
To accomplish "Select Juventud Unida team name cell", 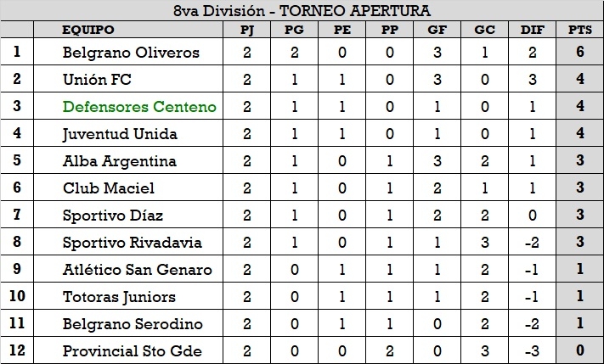I will pyautogui.click(x=128, y=133).
